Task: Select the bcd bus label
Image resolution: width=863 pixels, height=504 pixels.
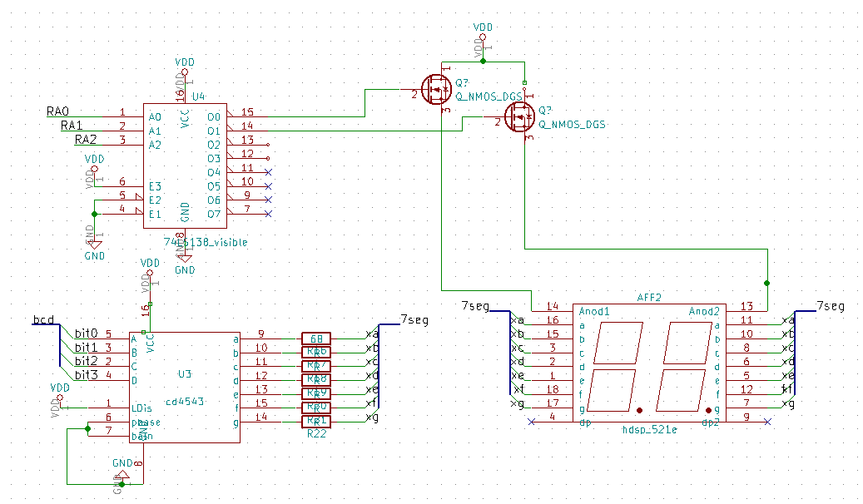Action: click(43, 319)
